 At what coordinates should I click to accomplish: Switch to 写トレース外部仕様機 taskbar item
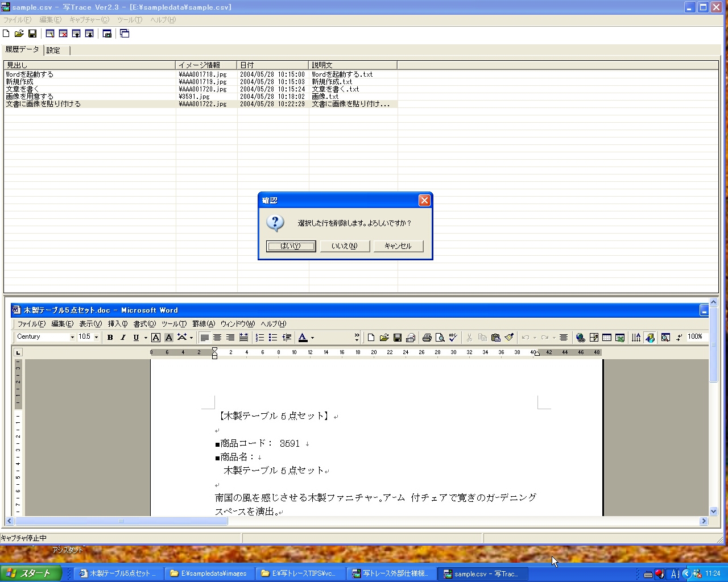pyautogui.click(x=391, y=573)
